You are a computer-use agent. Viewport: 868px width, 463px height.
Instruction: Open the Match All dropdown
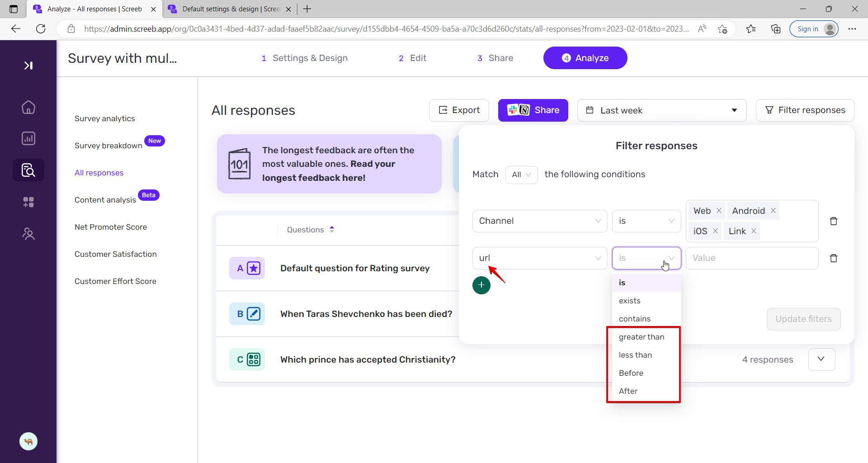pos(521,175)
